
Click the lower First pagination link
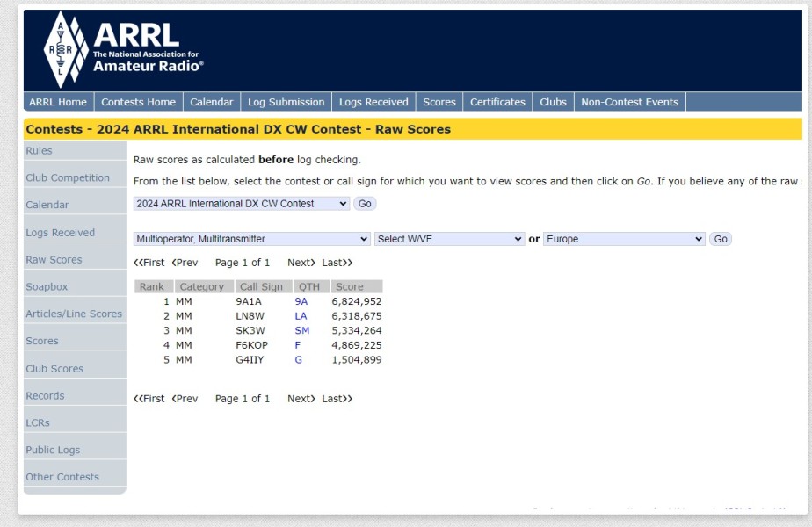point(149,399)
